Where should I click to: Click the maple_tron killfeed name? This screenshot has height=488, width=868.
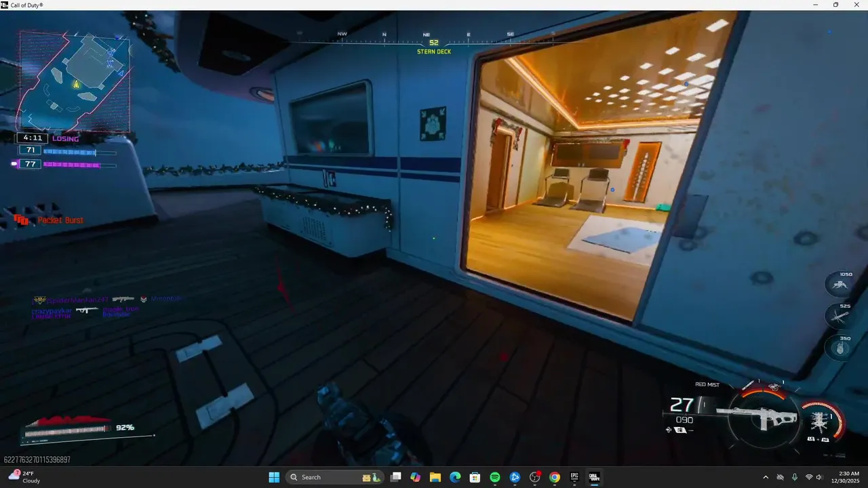point(121,309)
